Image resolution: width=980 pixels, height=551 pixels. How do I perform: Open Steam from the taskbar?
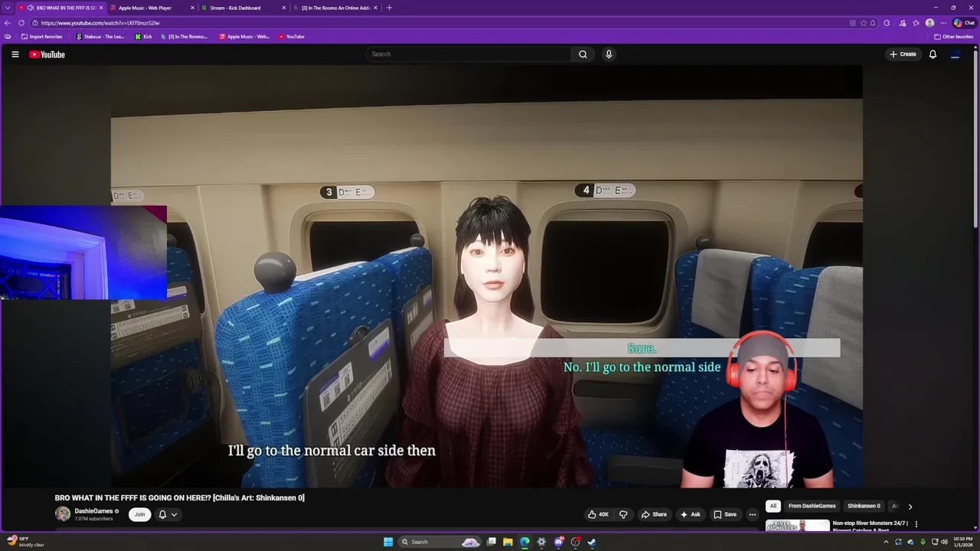click(592, 542)
